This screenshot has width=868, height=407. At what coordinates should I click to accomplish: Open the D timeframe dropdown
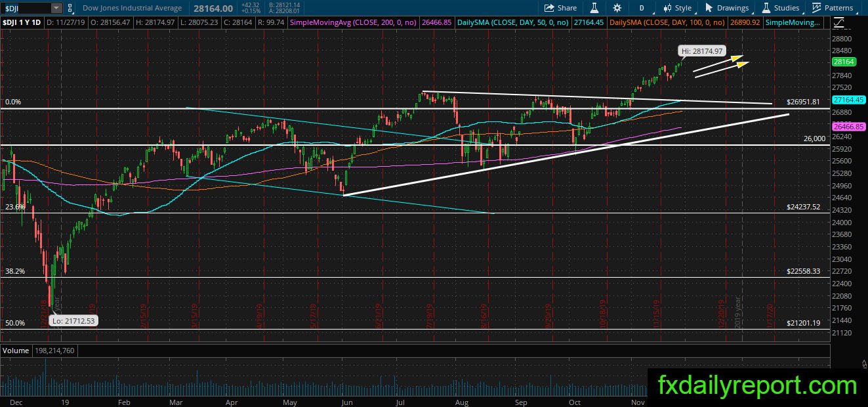click(x=642, y=8)
